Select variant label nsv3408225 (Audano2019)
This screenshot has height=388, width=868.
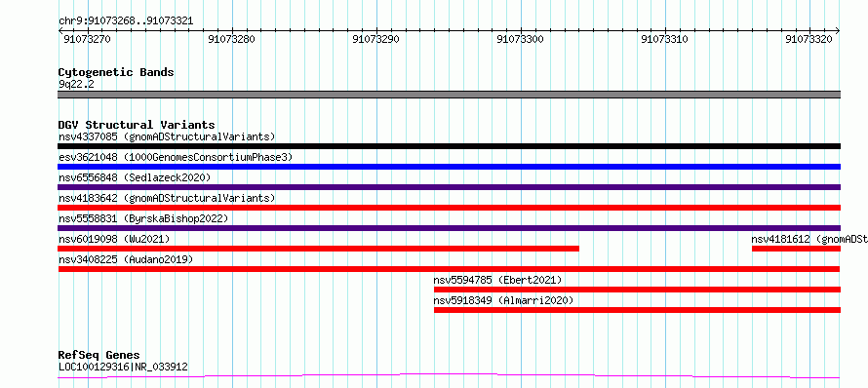click(x=126, y=259)
